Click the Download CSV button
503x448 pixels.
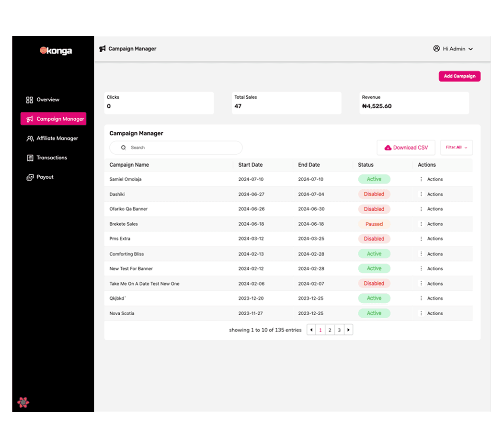(406, 148)
